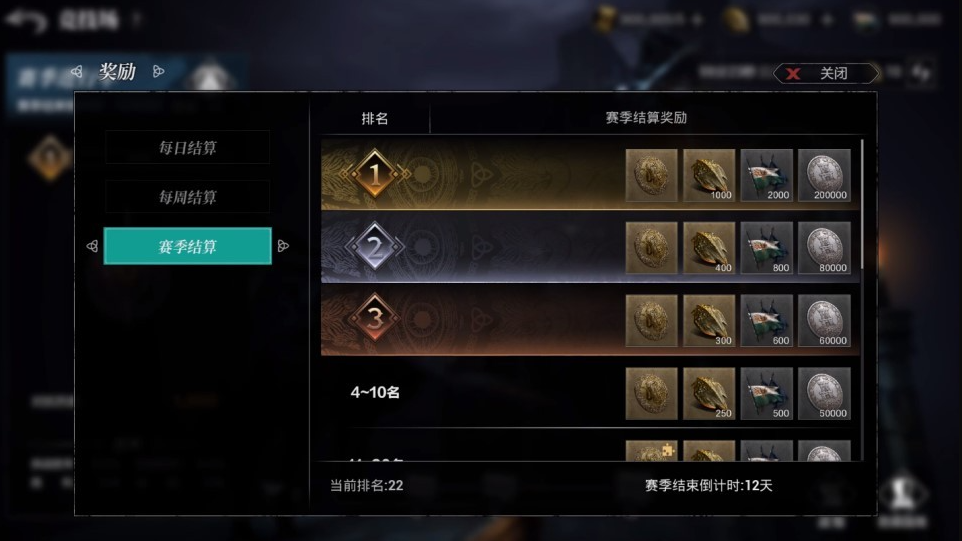
Task: Click the silver coin reward showing 200000
Action: click(x=824, y=175)
